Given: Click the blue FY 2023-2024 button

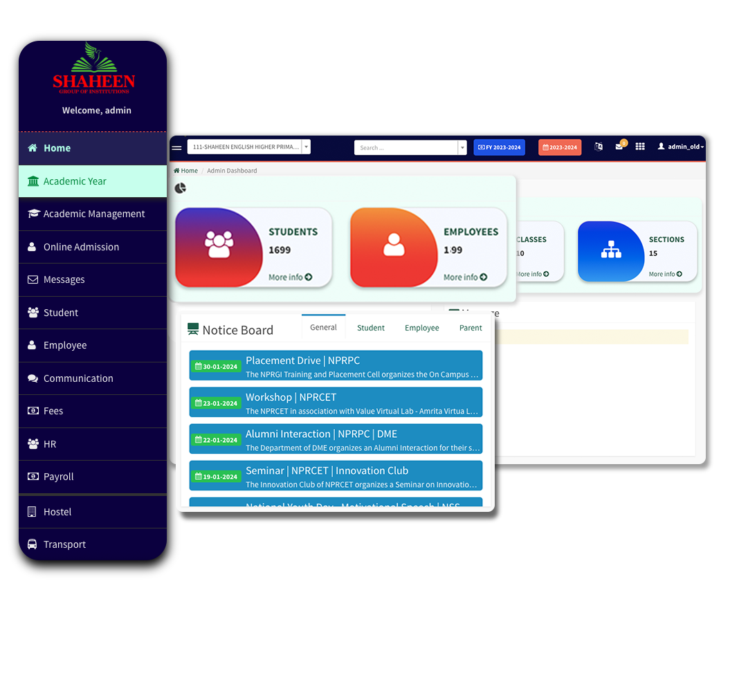Looking at the screenshot, I should pyautogui.click(x=499, y=147).
